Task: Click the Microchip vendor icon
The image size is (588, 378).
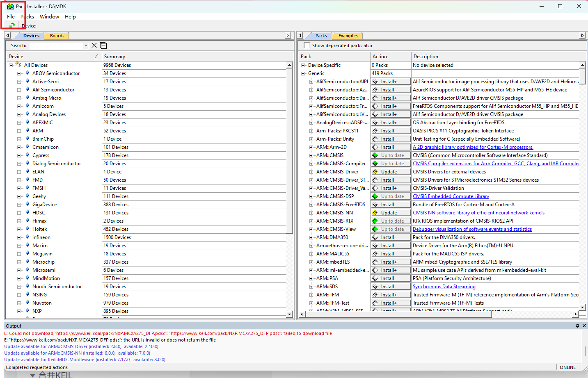Action: coord(27,262)
